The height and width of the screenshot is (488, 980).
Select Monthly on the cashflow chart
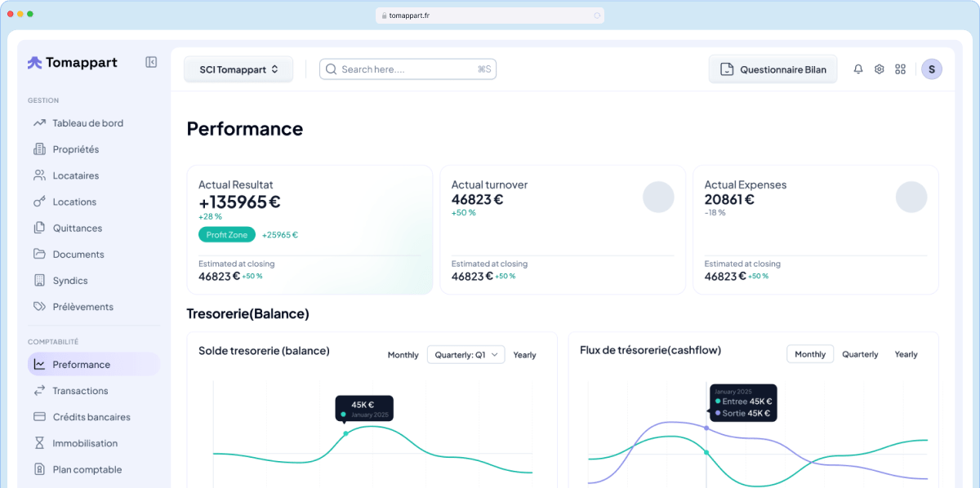810,354
